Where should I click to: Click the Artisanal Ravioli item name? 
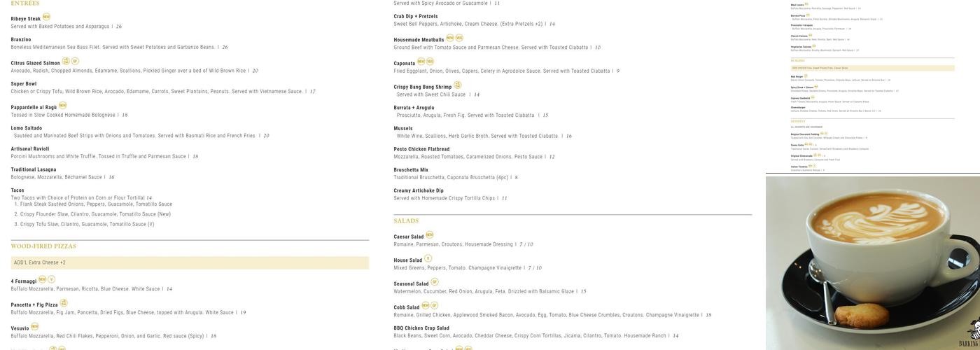click(30, 149)
